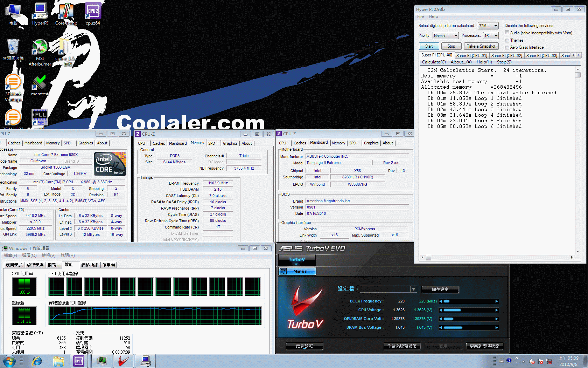Switch to Hyper PI taskbar button
This screenshot has height=368, width=588.
(145, 361)
